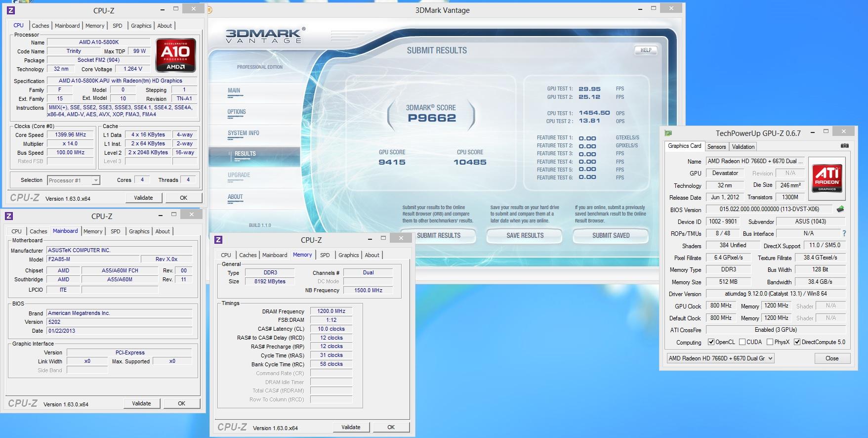Click the Core Voltage value 1.264 V

click(x=133, y=69)
